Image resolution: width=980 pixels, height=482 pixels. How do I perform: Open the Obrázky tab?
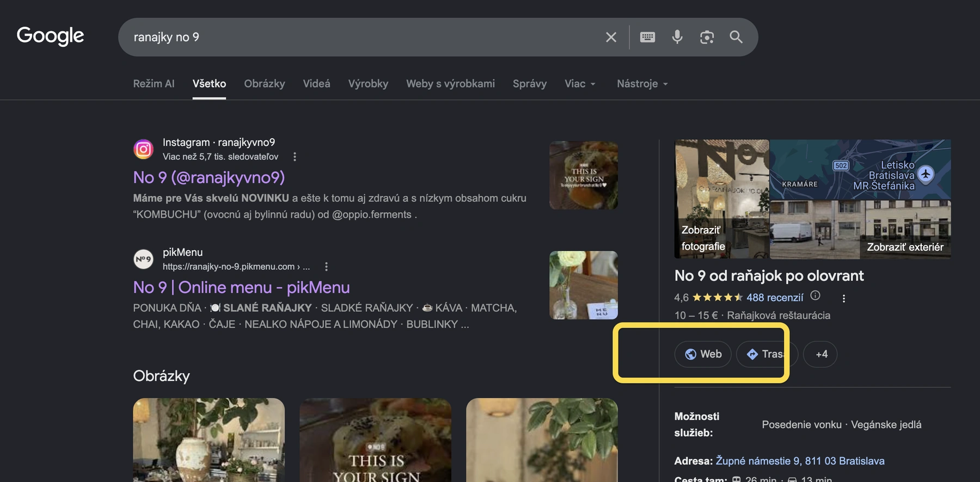click(265, 84)
